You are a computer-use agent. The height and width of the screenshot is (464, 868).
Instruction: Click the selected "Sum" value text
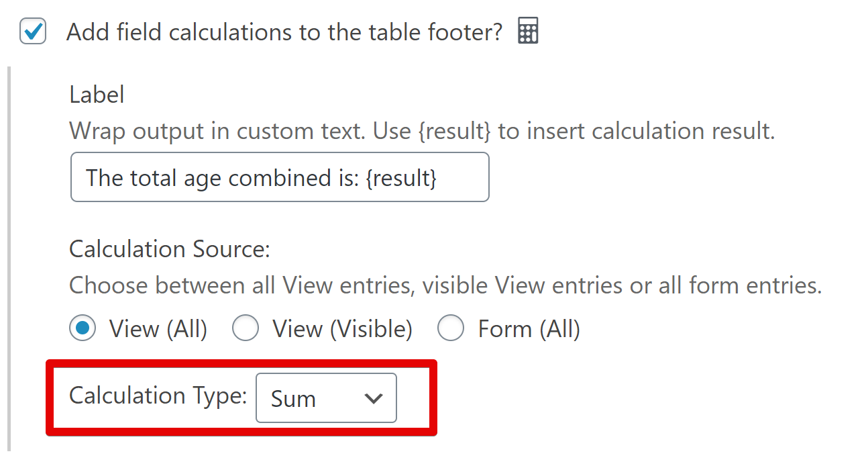pyautogui.click(x=293, y=399)
